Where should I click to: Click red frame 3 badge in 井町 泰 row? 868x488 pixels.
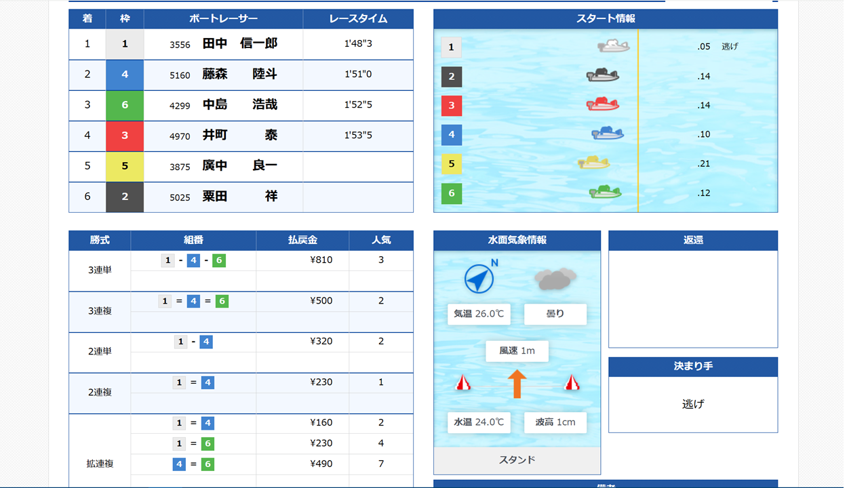point(125,136)
